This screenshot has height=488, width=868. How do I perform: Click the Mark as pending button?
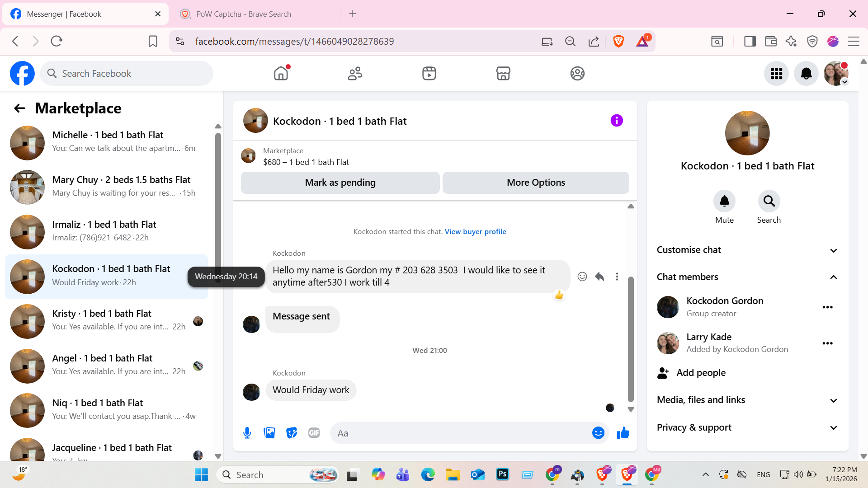[x=340, y=183]
